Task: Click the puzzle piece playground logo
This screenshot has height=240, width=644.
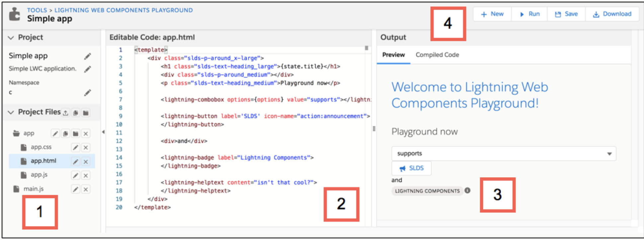Action: pyautogui.click(x=15, y=14)
